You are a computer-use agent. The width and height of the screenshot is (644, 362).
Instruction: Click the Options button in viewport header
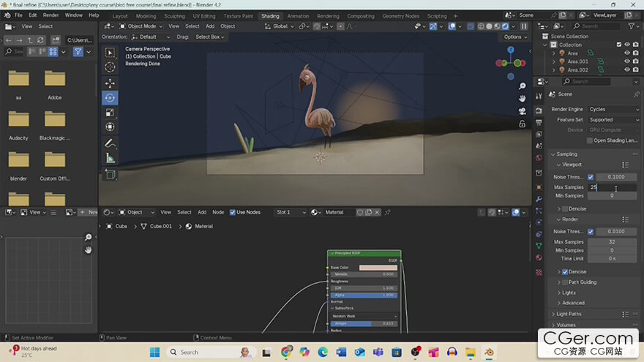tap(514, 37)
